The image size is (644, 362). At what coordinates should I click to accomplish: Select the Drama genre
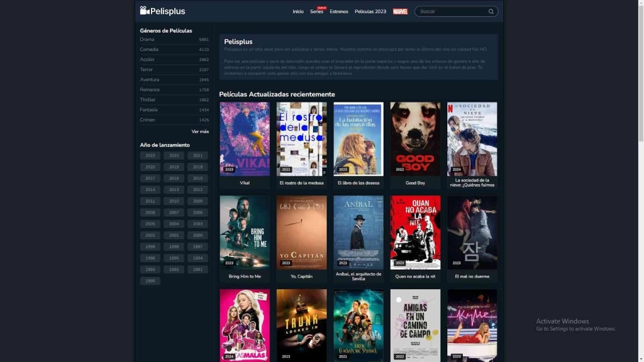tap(174, 40)
